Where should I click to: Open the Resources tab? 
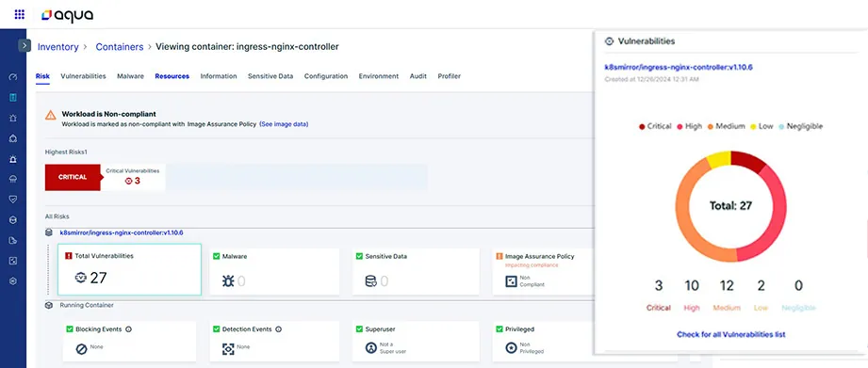(x=172, y=76)
